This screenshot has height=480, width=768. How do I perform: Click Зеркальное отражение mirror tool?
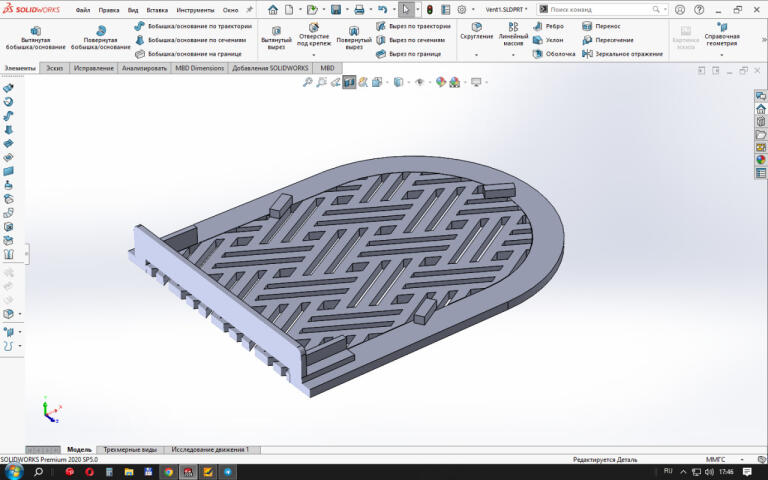click(x=623, y=54)
